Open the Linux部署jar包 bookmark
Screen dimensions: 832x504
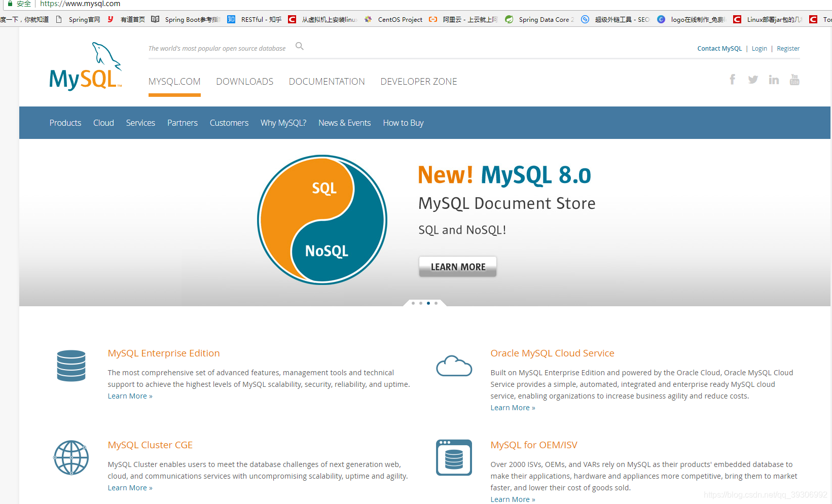(768, 19)
